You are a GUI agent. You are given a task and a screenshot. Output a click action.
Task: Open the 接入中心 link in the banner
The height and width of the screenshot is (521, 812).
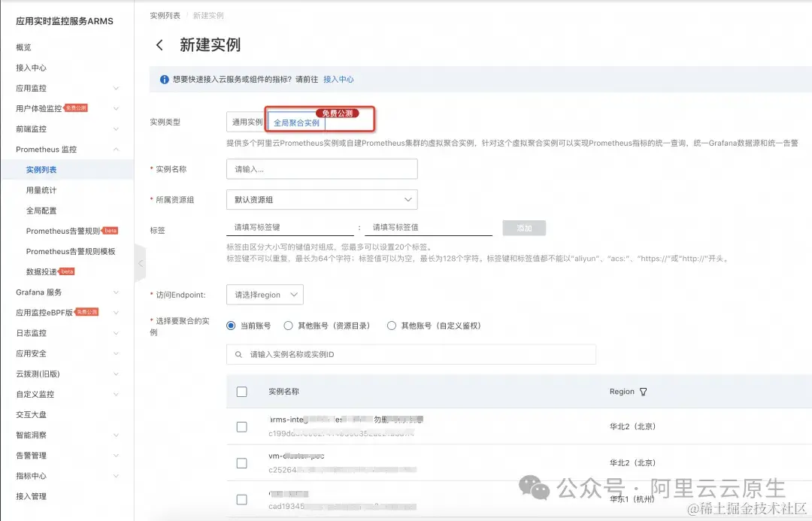tap(338, 78)
